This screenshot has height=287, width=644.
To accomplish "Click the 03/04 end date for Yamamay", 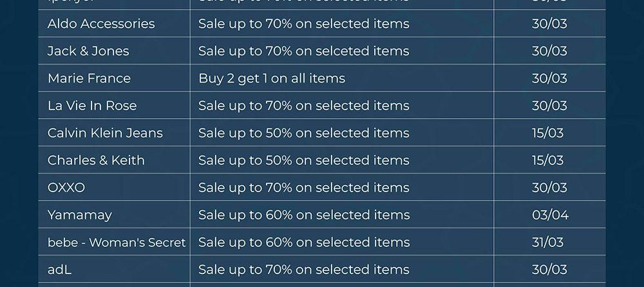I will (550, 215).
